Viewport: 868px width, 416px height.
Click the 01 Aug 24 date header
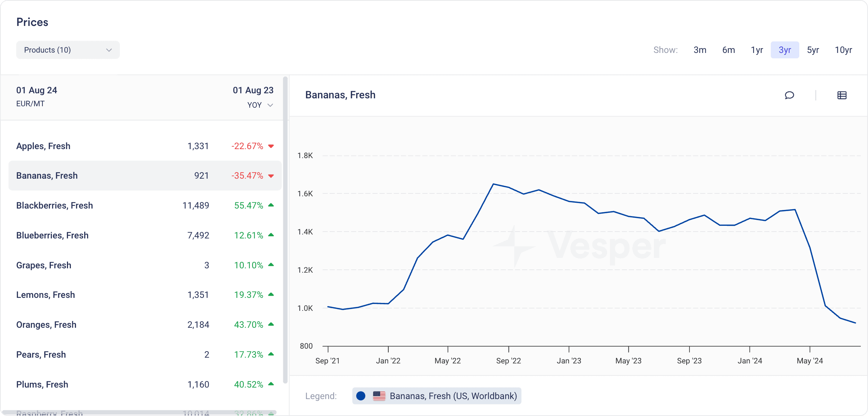tap(36, 90)
